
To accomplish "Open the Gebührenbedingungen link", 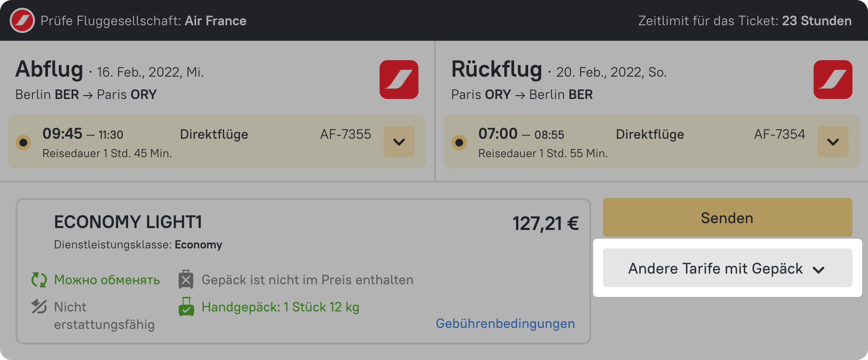I will (505, 324).
